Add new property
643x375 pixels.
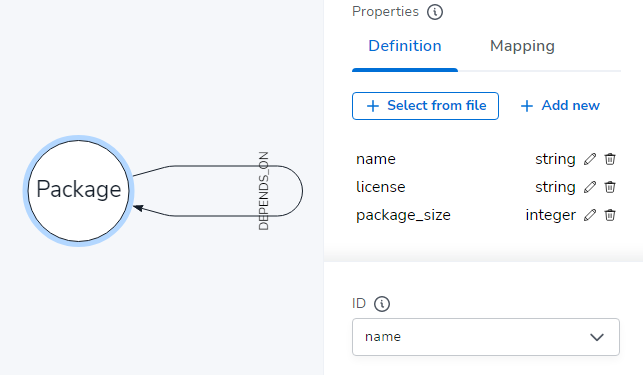pyautogui.click(x=560, y=106)
